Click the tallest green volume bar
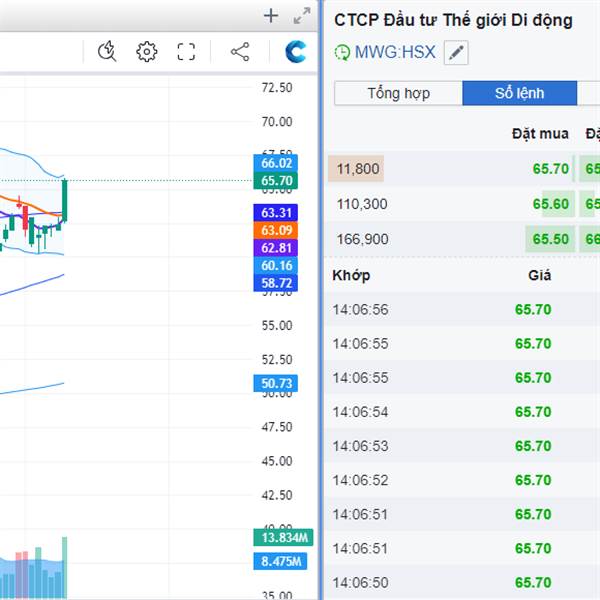Screen dimensions: 600x600 65,568
